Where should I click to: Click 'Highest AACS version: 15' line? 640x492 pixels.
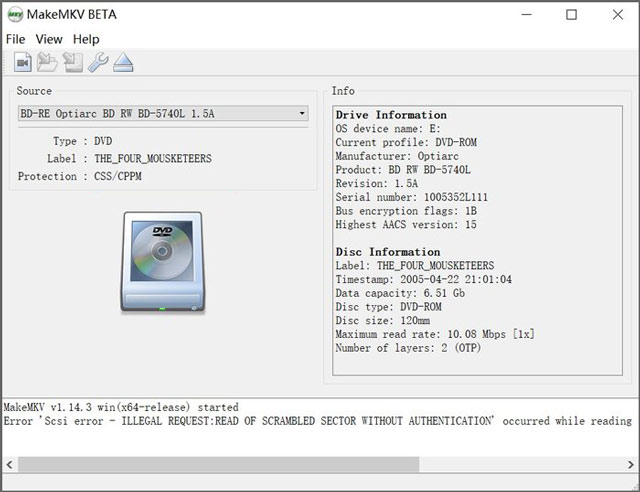pos(406,225)
